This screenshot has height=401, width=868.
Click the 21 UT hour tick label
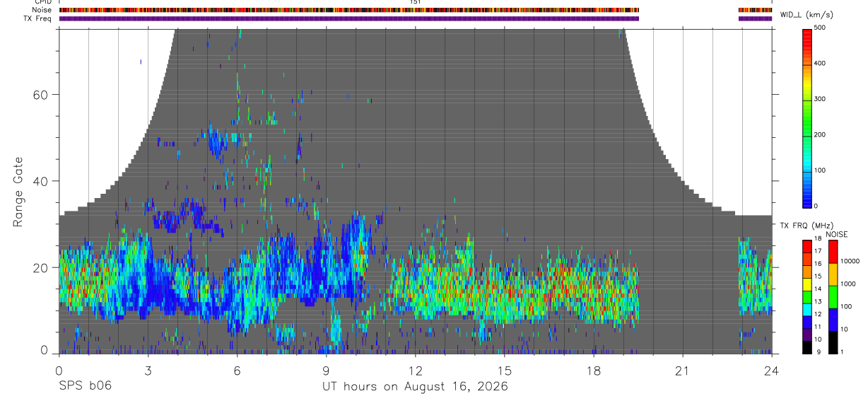[682, 370]
